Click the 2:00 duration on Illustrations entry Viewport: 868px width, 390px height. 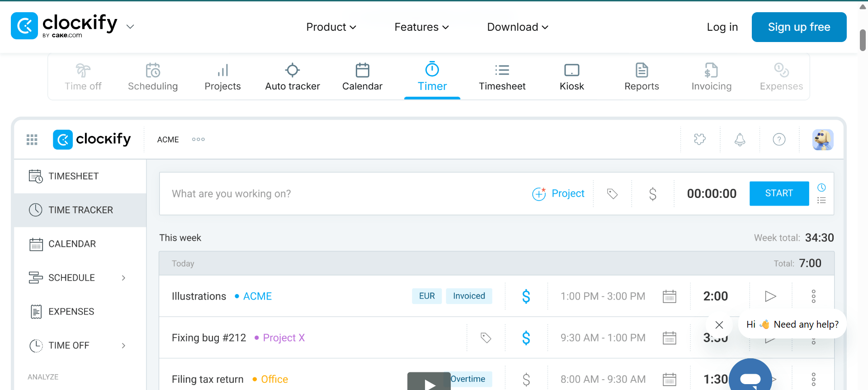[715, 296]
